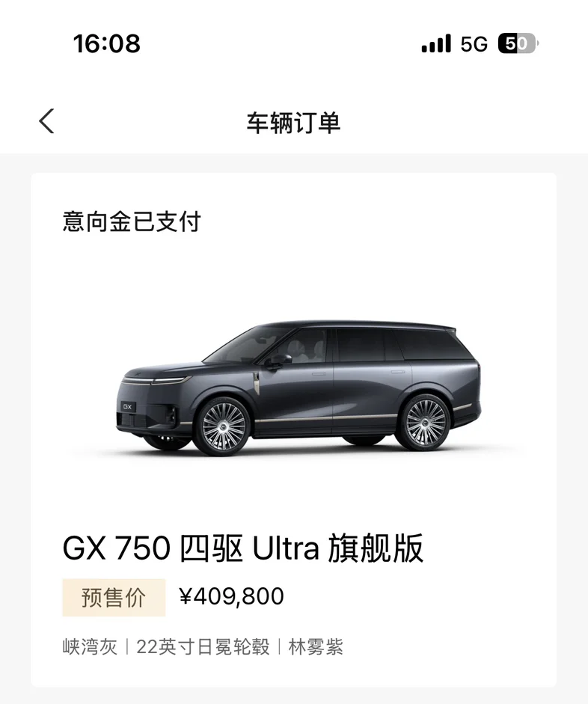Tap the GX badge on car front grille
Screen dimensions: 588x704
[x=127, y=407]
